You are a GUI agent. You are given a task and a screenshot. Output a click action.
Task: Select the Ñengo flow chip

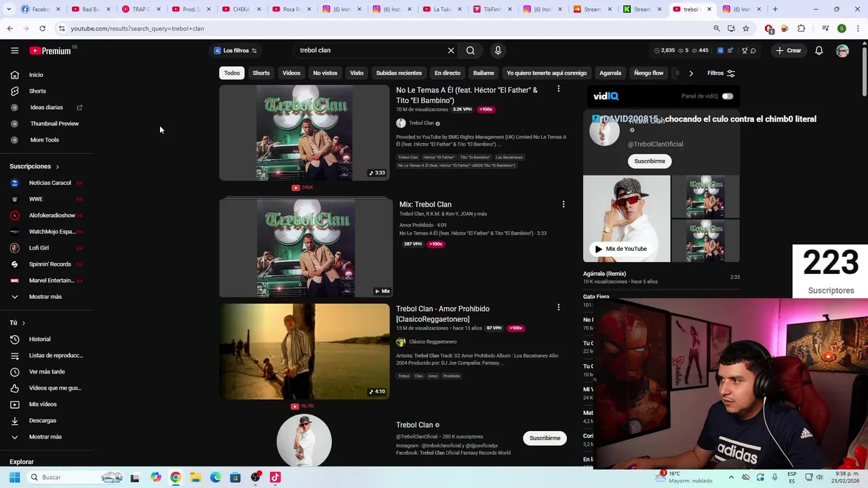click(648, 73)
